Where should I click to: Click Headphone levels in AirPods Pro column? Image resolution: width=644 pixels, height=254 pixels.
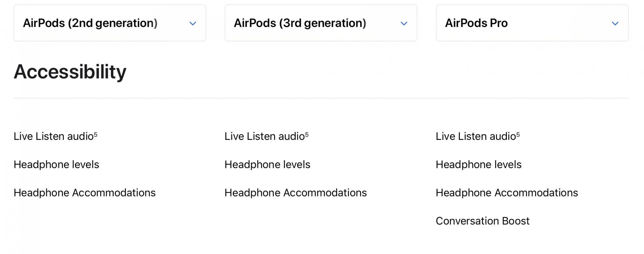479,165
